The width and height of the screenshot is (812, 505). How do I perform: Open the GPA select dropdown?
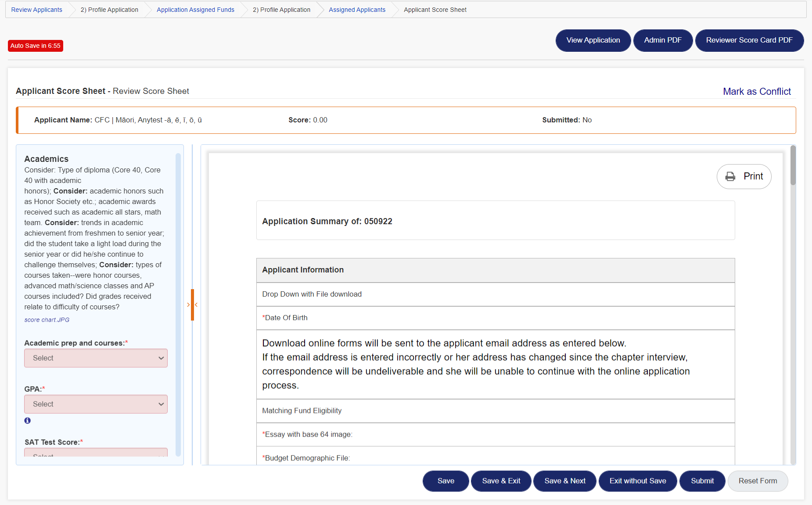click(x=96, y=404)
